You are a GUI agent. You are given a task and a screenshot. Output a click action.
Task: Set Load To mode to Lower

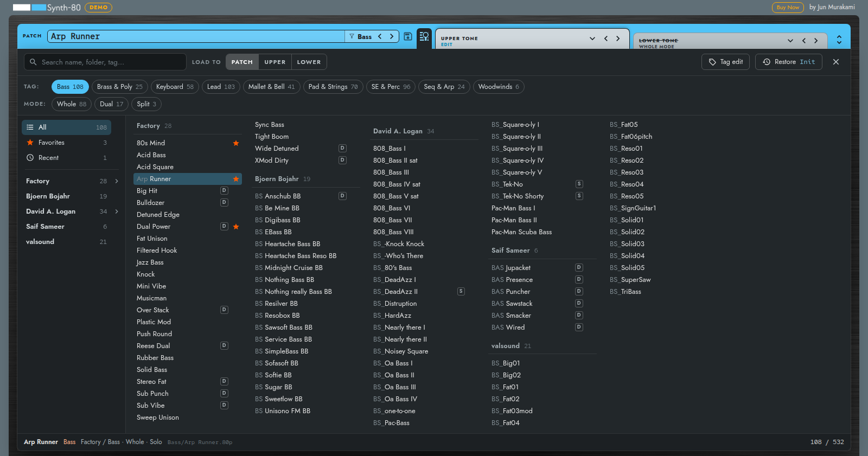click(x=309, y=62)
